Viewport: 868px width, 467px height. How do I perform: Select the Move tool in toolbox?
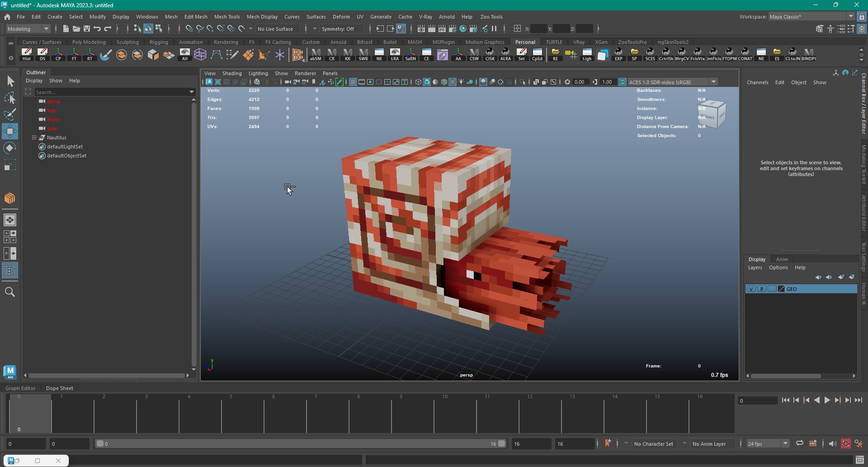pos(10,131)
